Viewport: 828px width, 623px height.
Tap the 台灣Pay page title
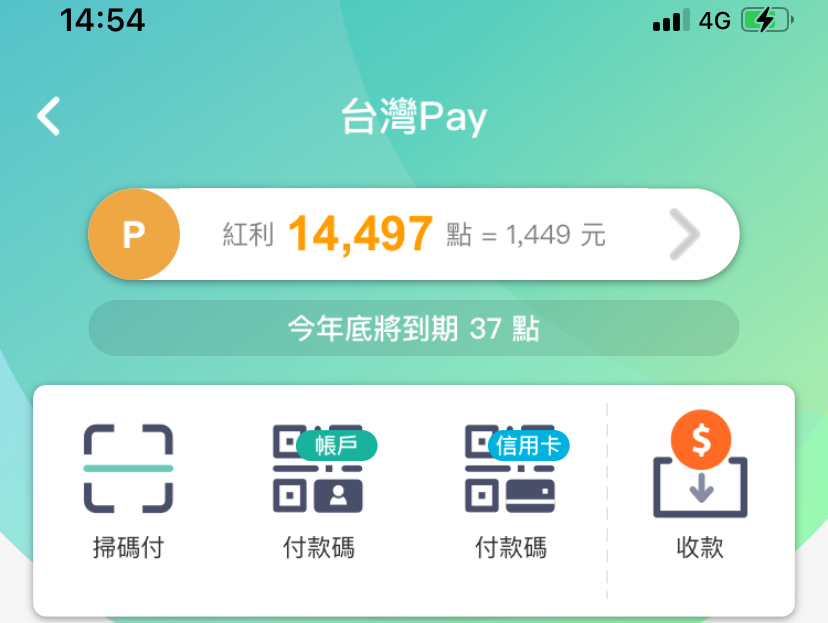pyautogui.click(x=414, y=117)
